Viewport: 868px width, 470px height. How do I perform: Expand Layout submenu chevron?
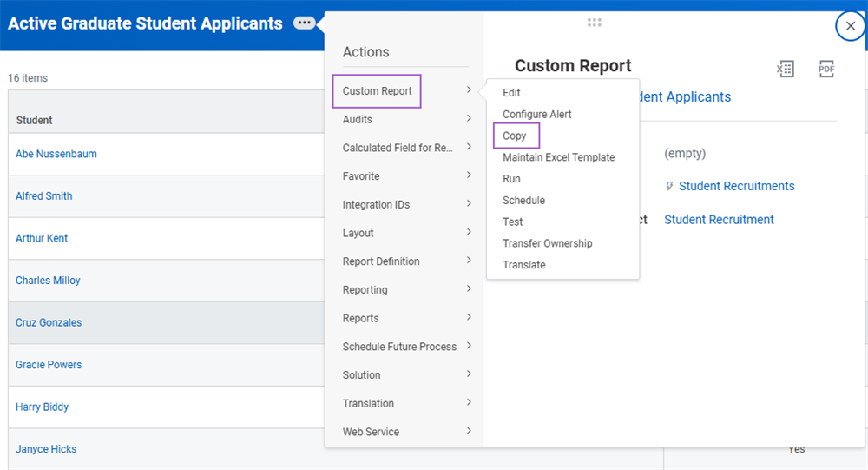469,232
